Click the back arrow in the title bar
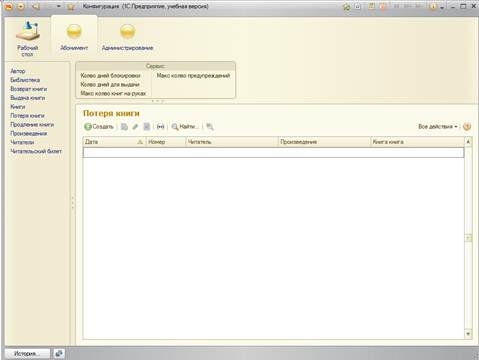479x360 pixels. point(35,6)
